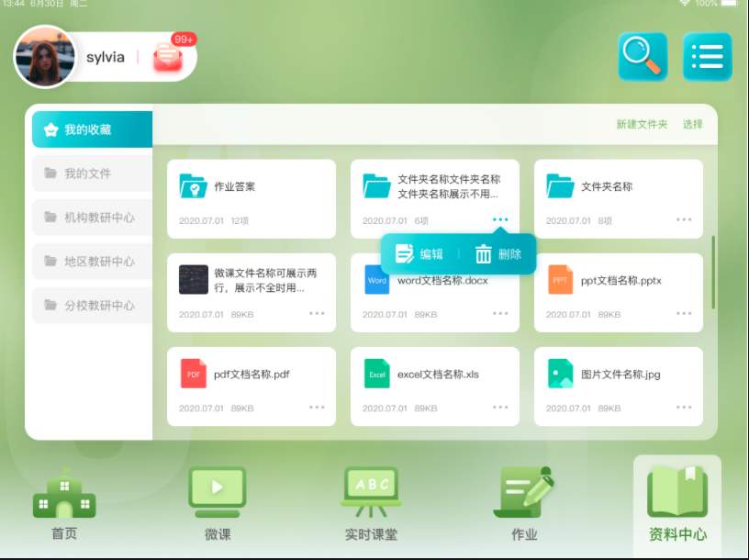The image size is (749, 560).
Task: Click the list view icon in top right
Action: (x=707, y=57)
